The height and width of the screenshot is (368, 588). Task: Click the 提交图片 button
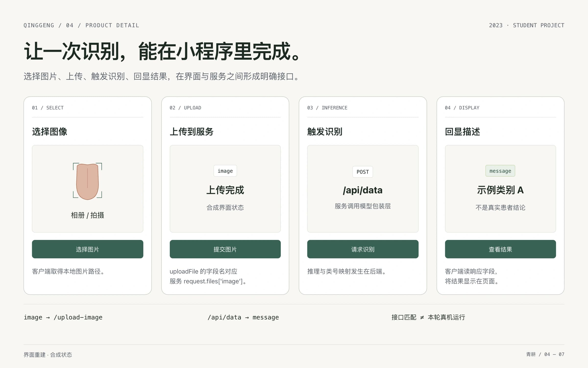pyautogui.click(x=225, y=249)
